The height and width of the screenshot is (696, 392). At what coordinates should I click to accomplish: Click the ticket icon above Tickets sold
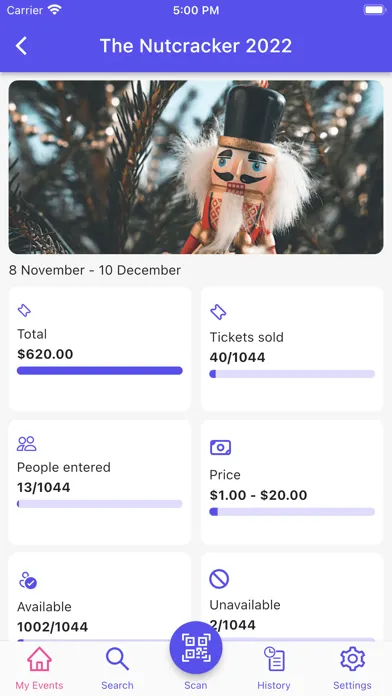click(x=218, y=312)
